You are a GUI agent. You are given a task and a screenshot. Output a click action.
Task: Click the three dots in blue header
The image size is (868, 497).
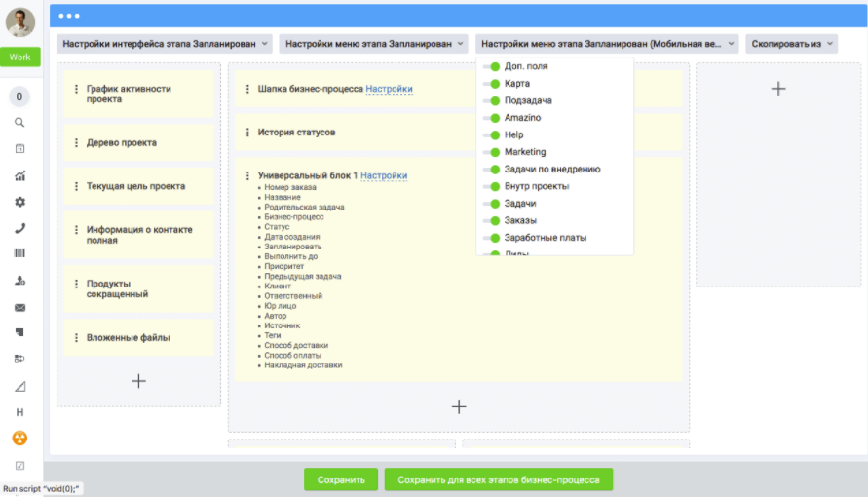click(69, 16)
